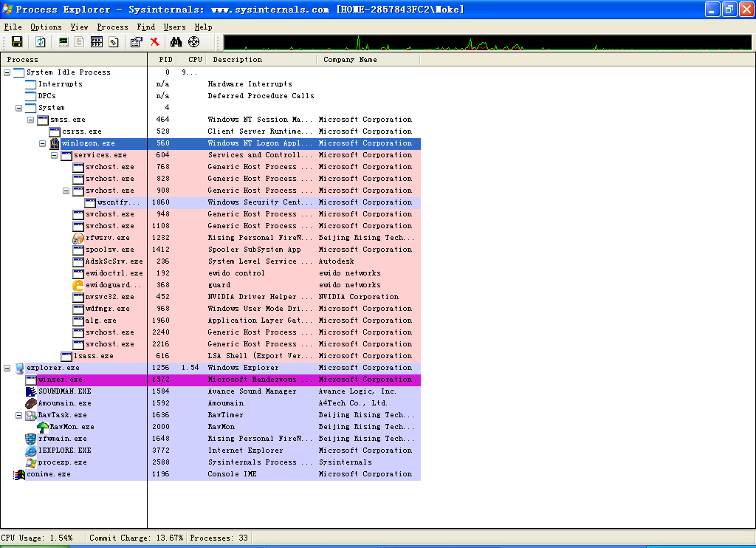756x548 pixels.
Task: Click the Properties toolbar icon
Action: (x=136, y=42)
